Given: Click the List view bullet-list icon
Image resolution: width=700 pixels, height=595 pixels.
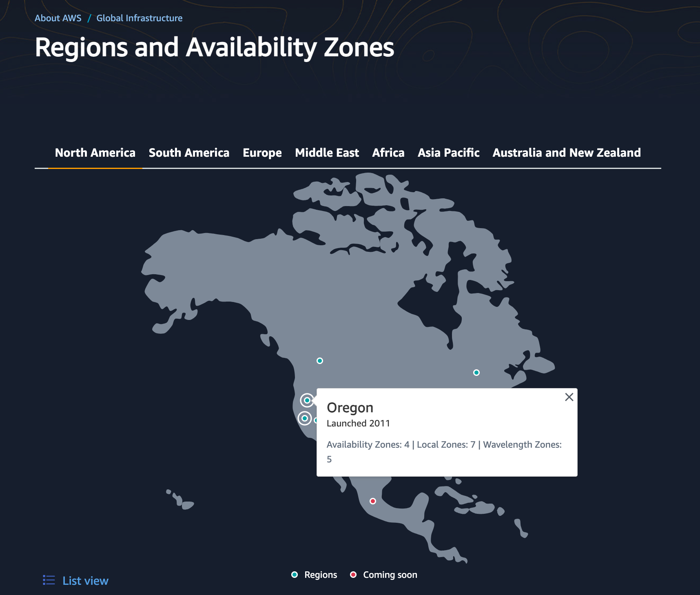Looking at the screenshot, I should pos(49,580).
